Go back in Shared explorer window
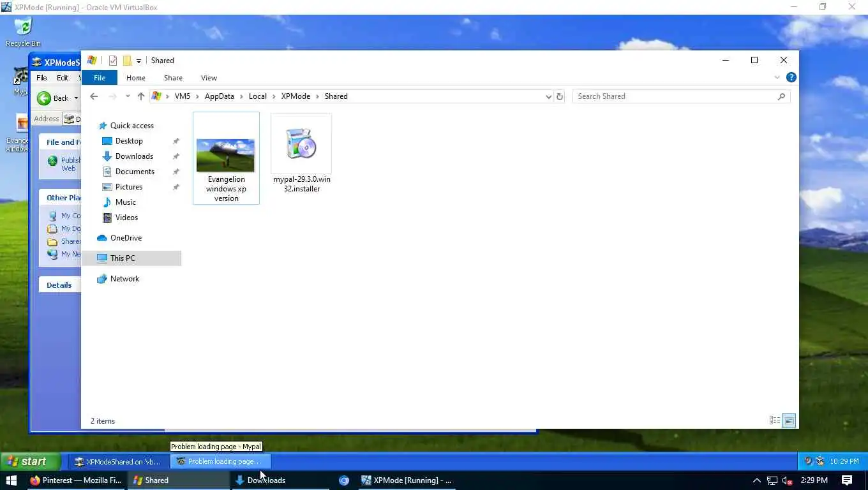Image resolution: width=868 pixels, height=490 pixels. [94, 96]
